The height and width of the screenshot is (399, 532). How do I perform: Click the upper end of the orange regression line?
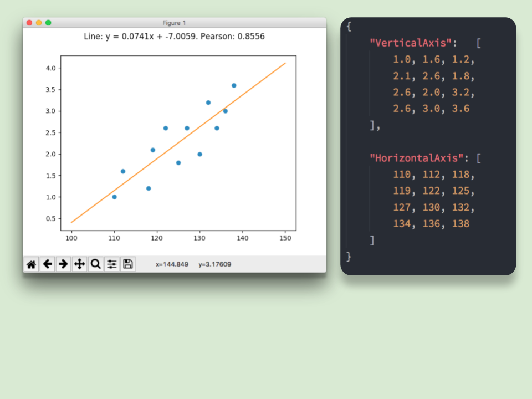point(284,64)
